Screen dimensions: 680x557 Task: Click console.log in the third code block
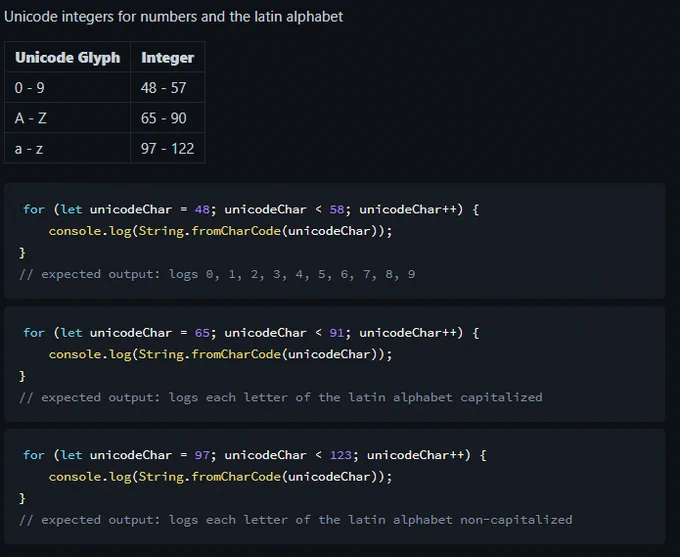(90, 477)
